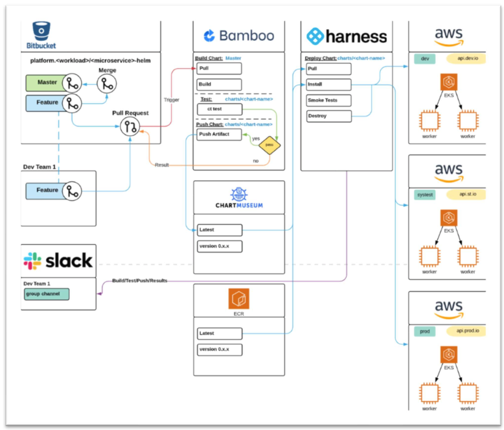Click the Pull step under Deploy Chart
This screenshot has height=430, width=504.
pos(328,69)
